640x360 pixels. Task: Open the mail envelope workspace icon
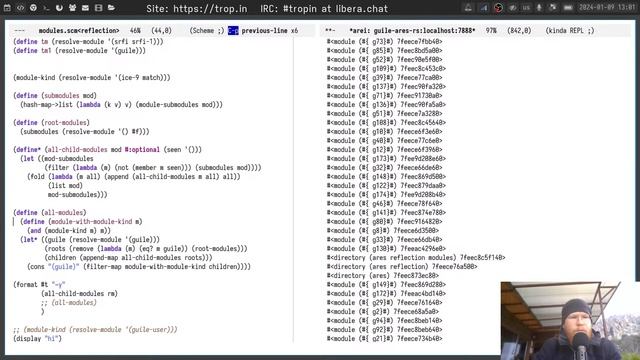tap(85, 8)
